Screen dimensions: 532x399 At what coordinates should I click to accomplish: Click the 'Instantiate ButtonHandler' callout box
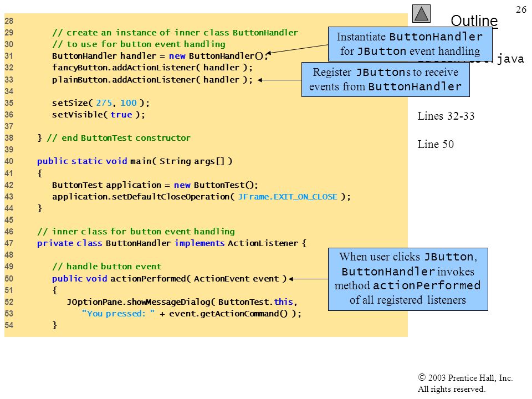[410, 44]
